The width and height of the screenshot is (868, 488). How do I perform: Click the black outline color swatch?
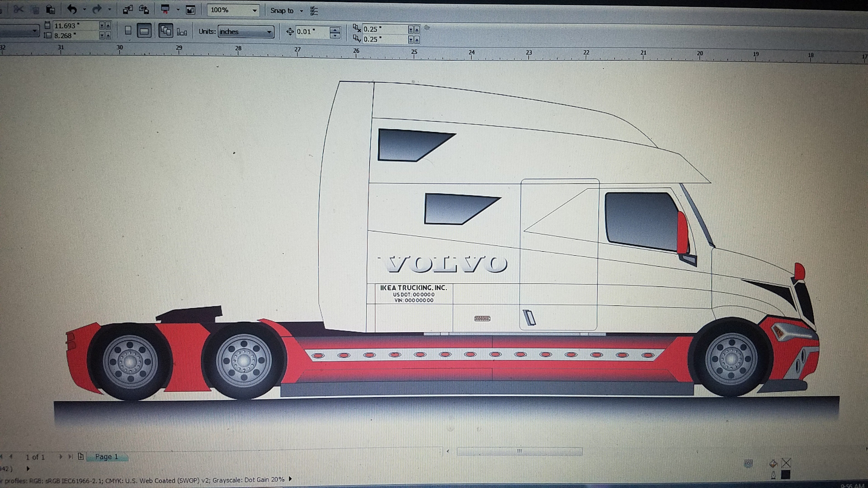(x=786, y=474)
